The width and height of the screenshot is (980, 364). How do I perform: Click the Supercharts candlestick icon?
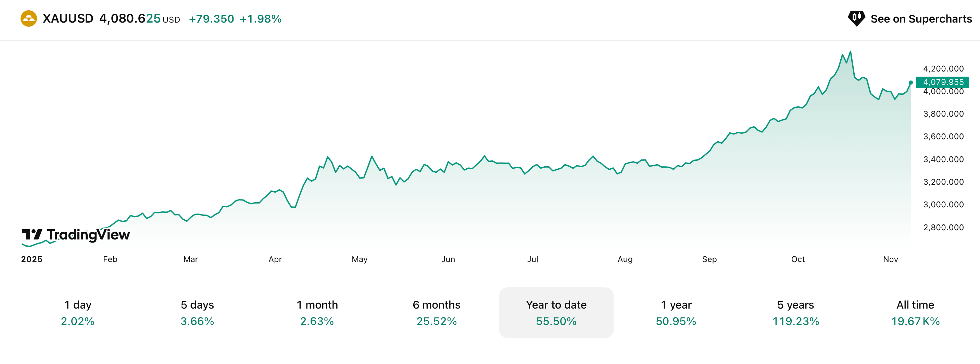(x=856, y=18)
